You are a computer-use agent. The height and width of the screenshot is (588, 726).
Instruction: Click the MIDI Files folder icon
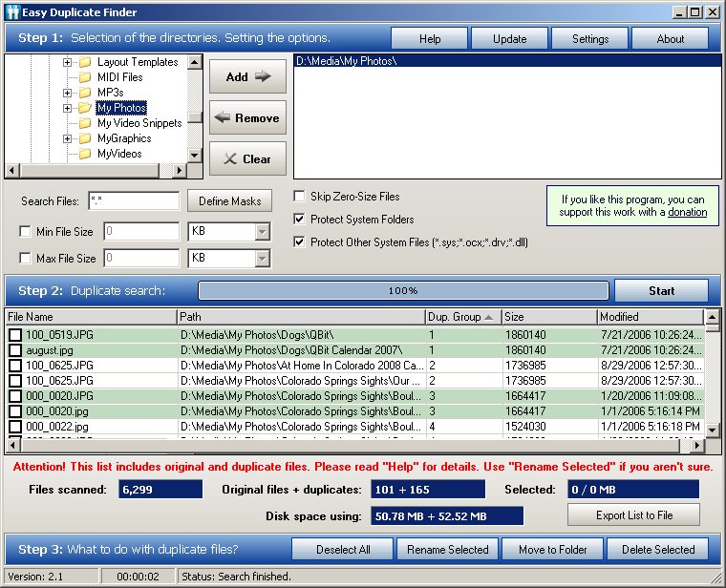click(84, 77)
